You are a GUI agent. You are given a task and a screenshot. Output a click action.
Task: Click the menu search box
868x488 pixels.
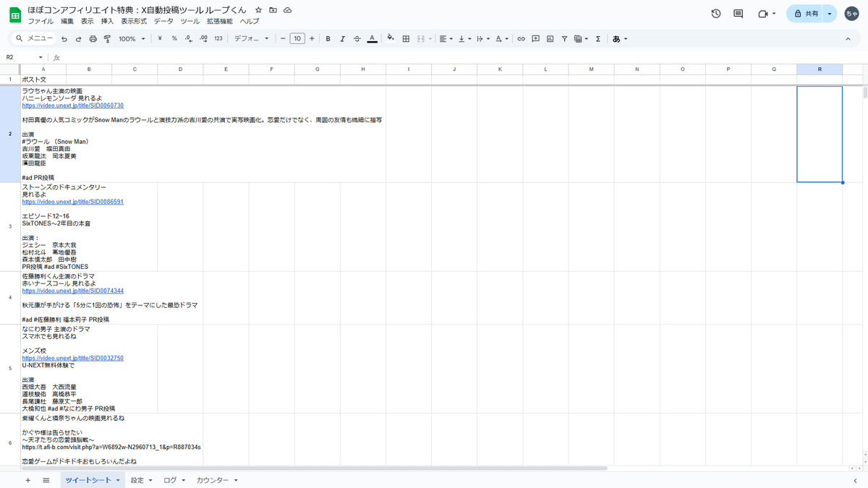point(35,39)
